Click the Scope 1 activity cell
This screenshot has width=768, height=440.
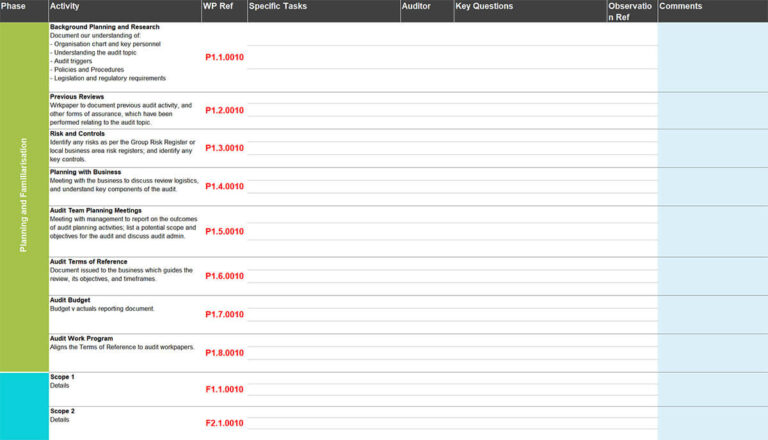click(125, 389)
